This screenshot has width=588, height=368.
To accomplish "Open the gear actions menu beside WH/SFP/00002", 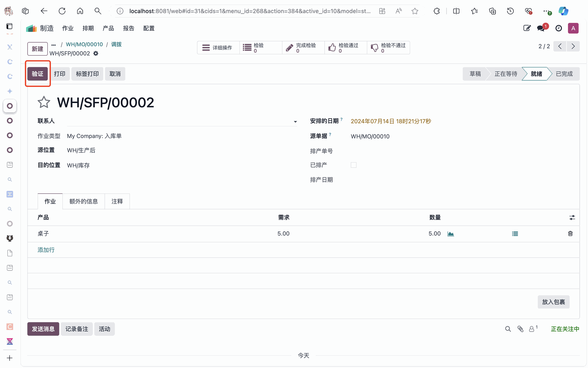I will pos(96,53).
